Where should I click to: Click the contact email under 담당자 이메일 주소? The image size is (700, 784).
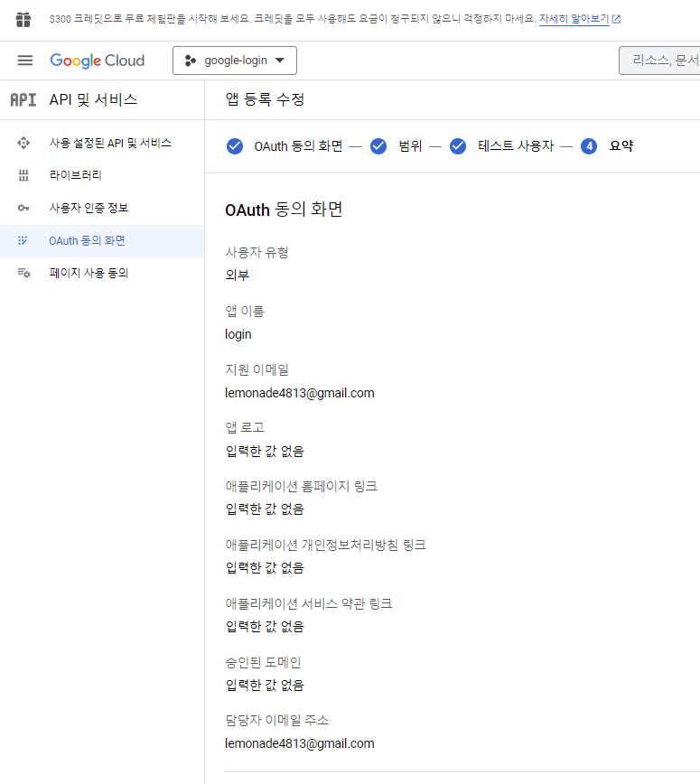coord(300,744)
